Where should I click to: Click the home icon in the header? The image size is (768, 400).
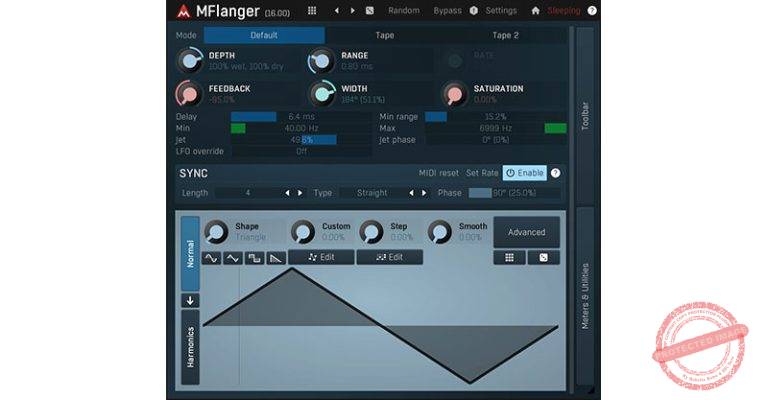point(535,10)
